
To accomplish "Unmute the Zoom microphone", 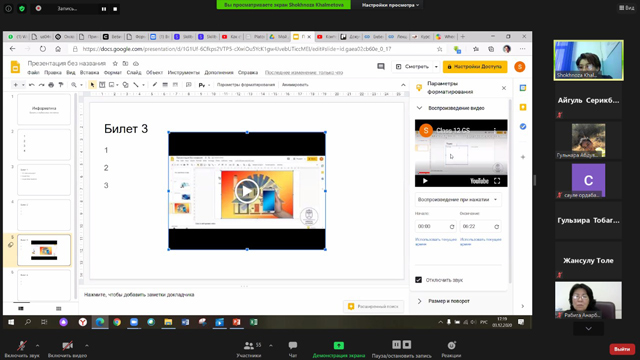I will 22,349.
